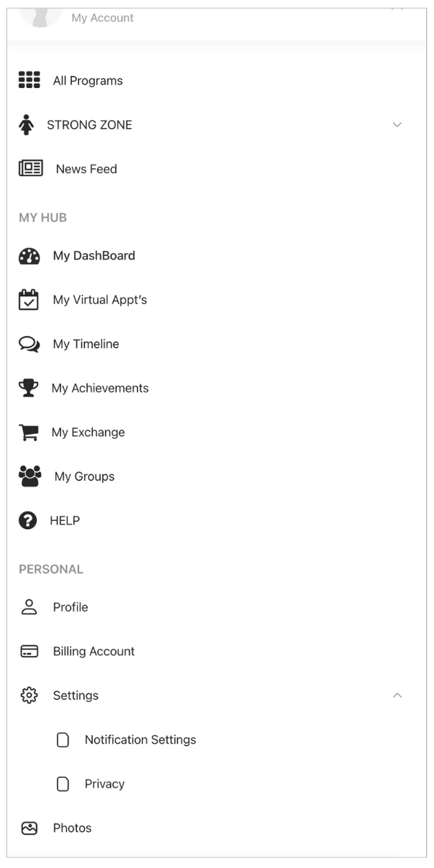Click the News Feed newspaper icon

(x=31, y=168)
